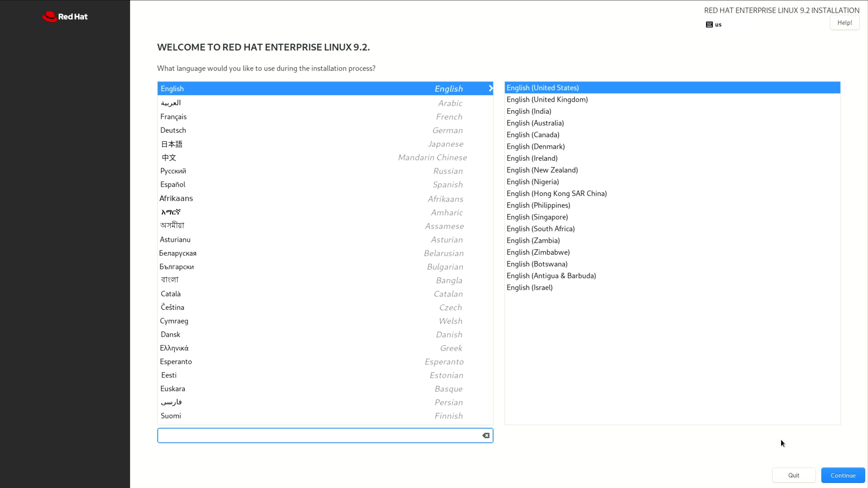The height and width of the screenshot is (488, 868).
Task: Pick English (New Zealand) locale
Action: coord(672,170)
